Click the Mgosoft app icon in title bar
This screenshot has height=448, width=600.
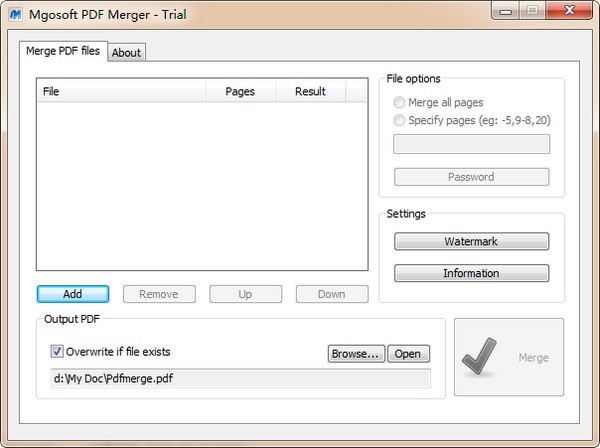16,15
